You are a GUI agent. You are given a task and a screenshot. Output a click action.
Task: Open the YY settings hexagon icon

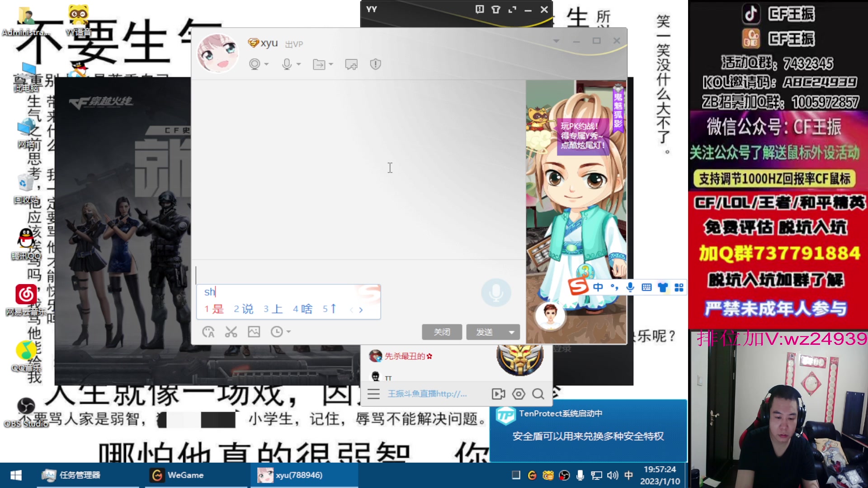point(519,394)
